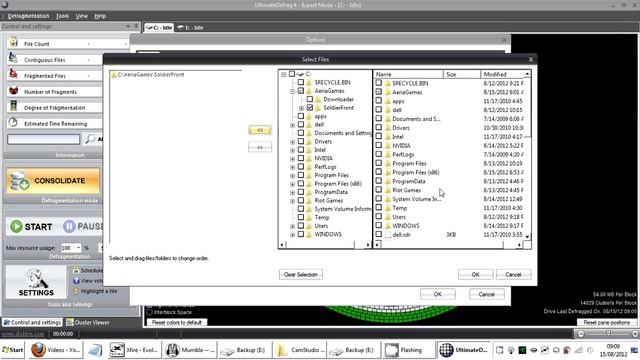This screenshot has height=360, width=640.
Task: Click the File Count statistics icon
Action: [13, 42]
